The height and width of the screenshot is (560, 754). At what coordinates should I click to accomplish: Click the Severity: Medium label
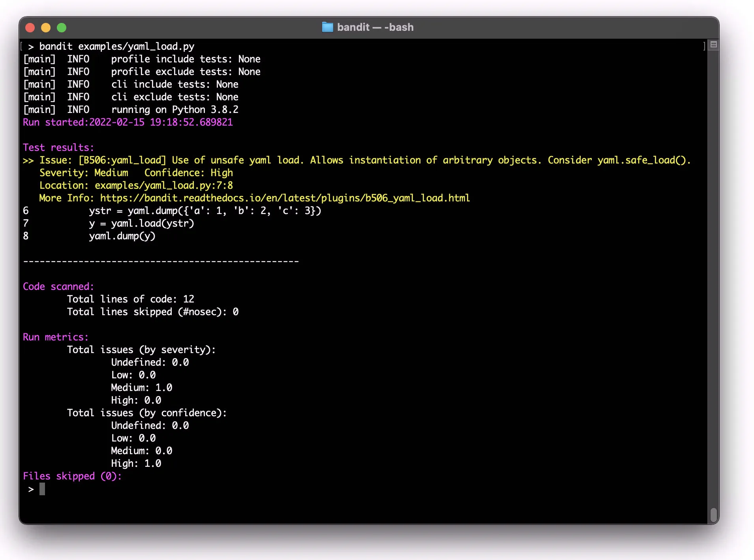click(x=83, y=173)
